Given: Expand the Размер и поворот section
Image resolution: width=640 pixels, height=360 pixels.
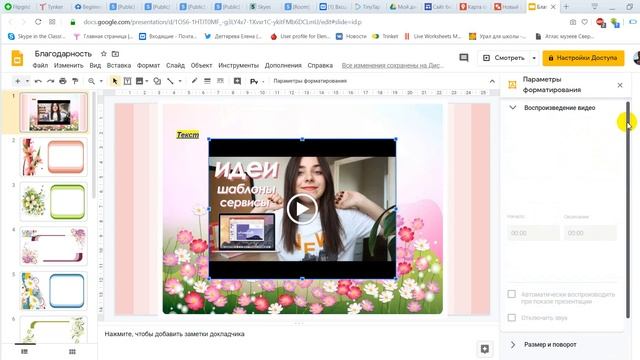Looking at the screenshot, I should (513, 344).
